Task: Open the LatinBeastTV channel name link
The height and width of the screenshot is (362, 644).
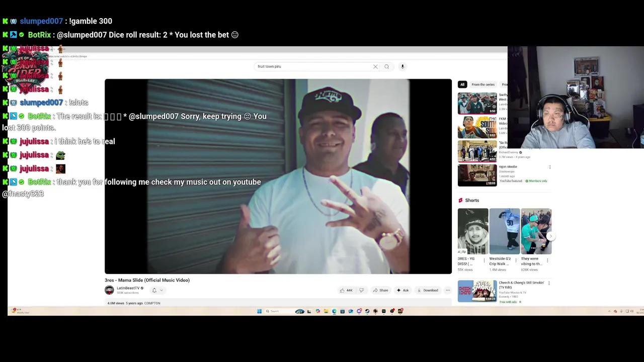Action: pos(128,288)
